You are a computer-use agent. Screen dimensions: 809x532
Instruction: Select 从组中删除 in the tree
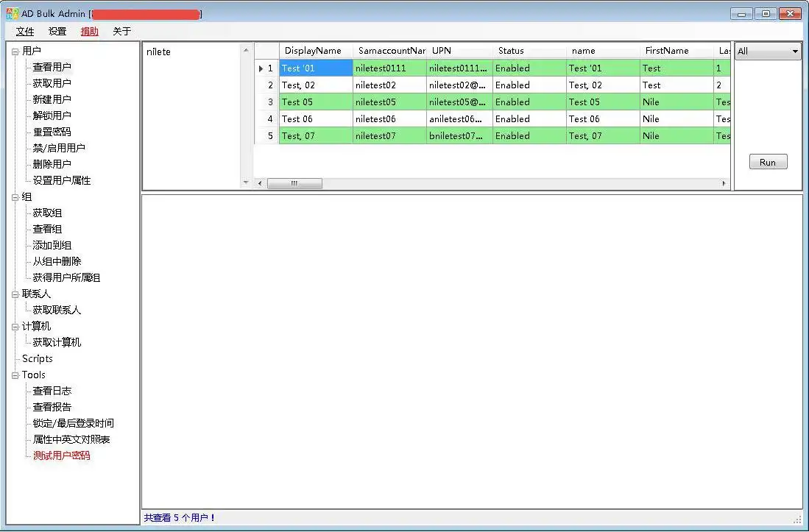57,261
